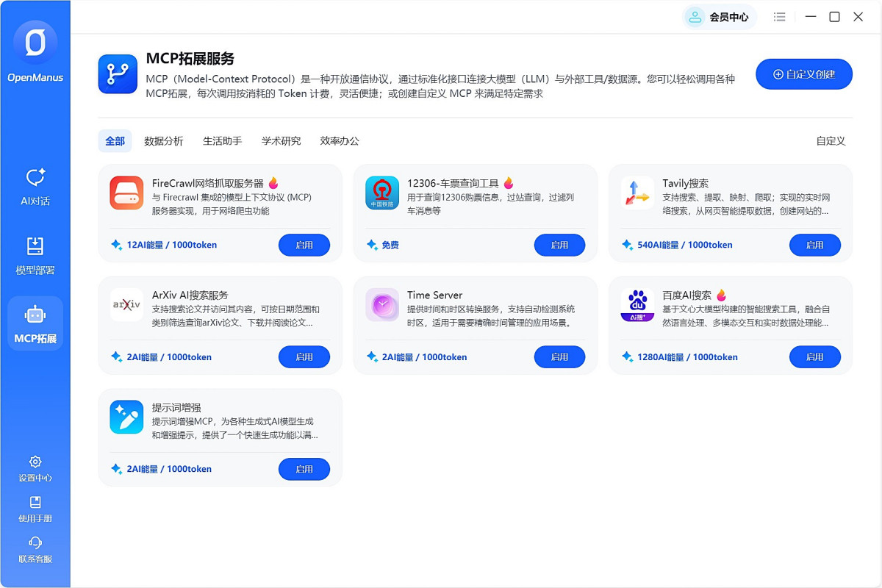
Task: Open 设置中心 gear icon
Action: point(35,462)
